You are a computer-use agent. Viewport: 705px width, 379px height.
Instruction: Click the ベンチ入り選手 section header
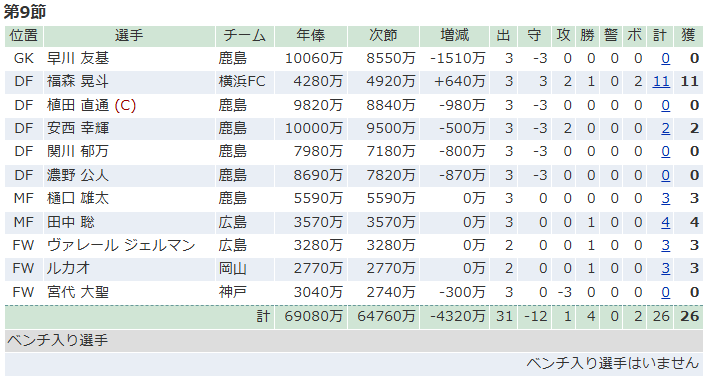click(353, 341)
